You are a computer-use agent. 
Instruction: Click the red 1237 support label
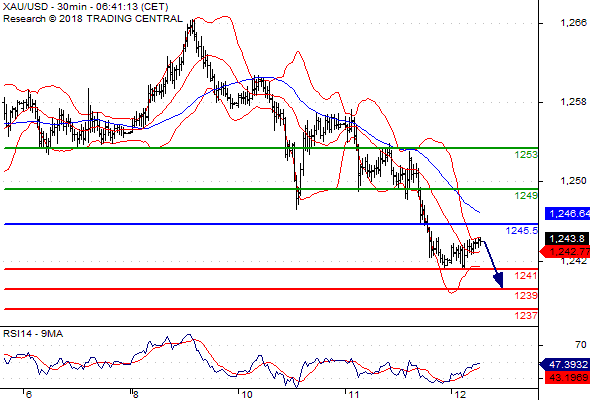click(x=526, y=316)
